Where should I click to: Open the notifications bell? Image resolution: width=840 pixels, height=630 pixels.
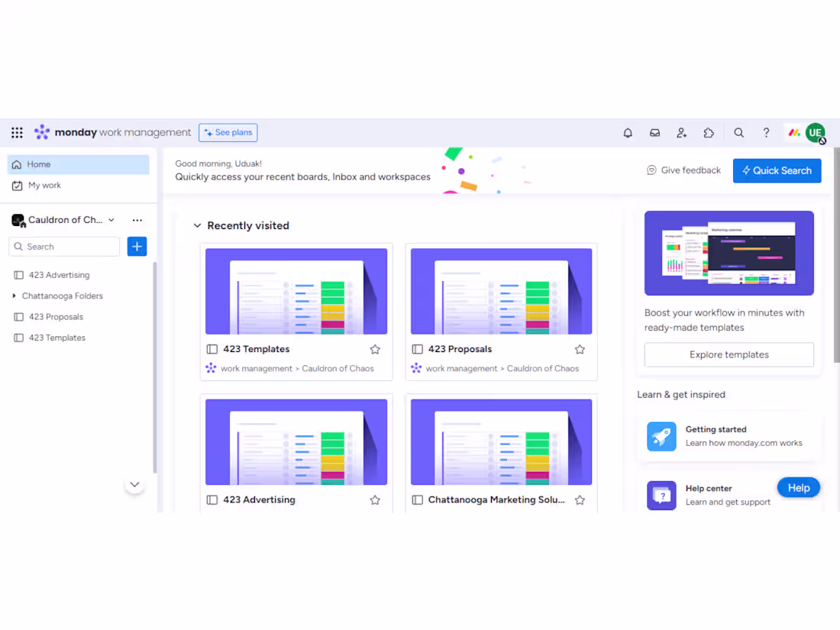(628, 132)
